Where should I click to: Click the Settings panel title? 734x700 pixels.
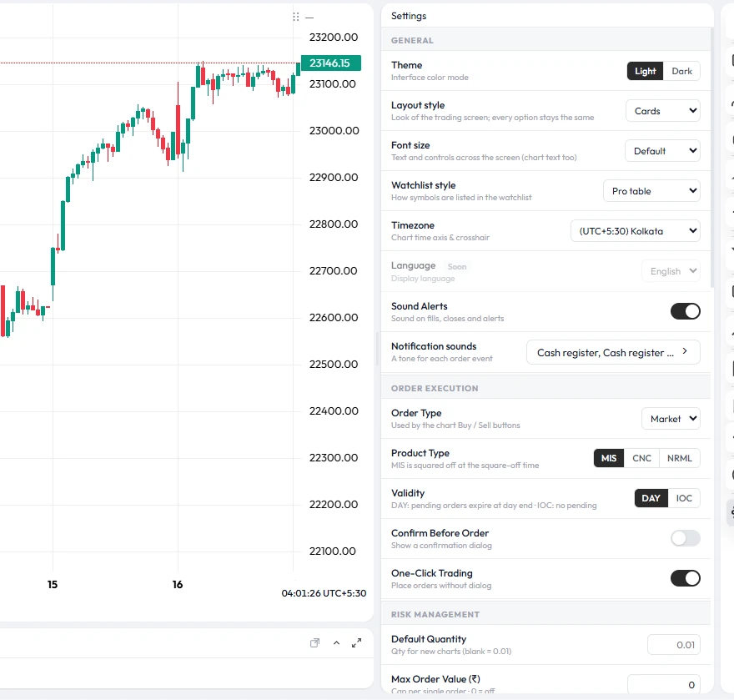point(409,16)
